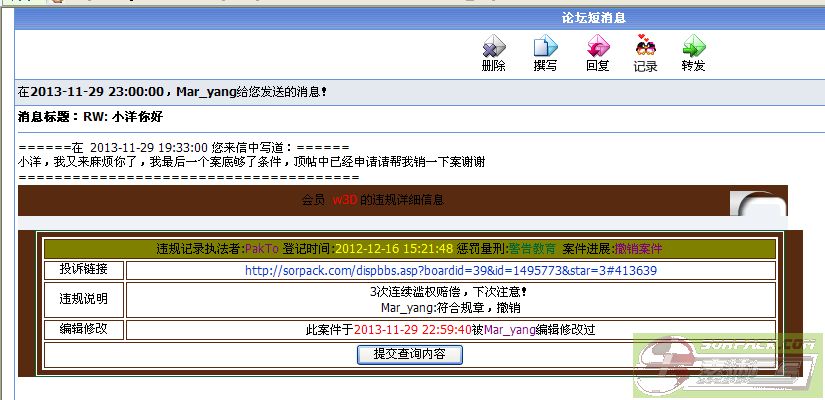Image resolution: width=825 pixels, height=400 pixels.
Task: Click the Reply (回复) icon
Action: (x=597, y=46)
